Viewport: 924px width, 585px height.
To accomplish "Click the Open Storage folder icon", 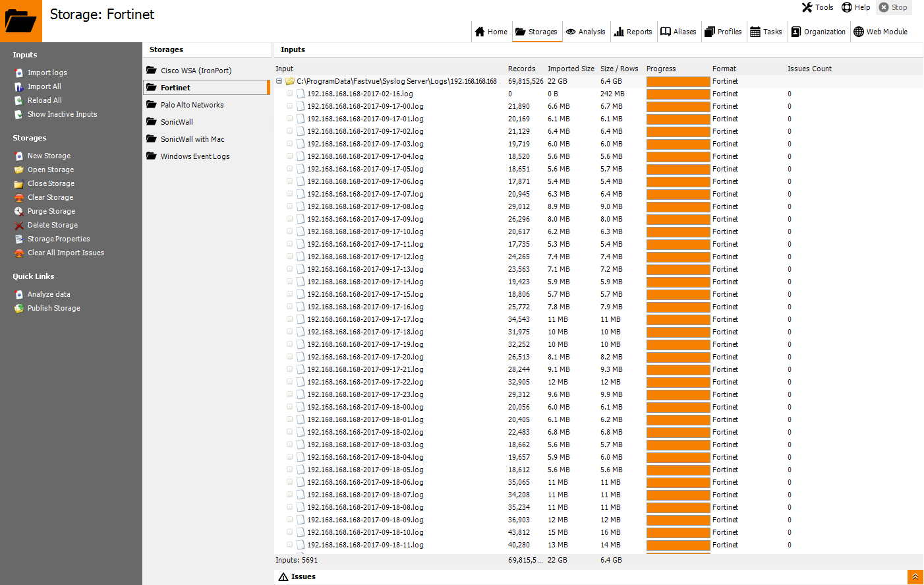I will tap(19, 169).
